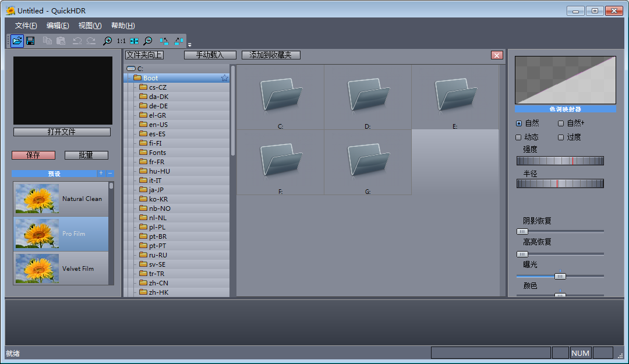Viewport: 629px width, 364px height.
Task: Click the 1:1 actual size icon
Action: [x=121, y=41]
